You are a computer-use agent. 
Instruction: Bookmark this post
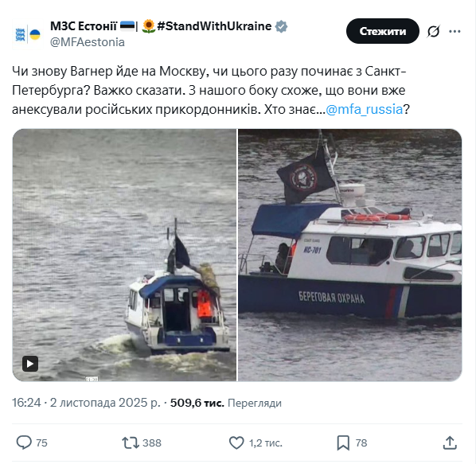[x=343, y=443]
